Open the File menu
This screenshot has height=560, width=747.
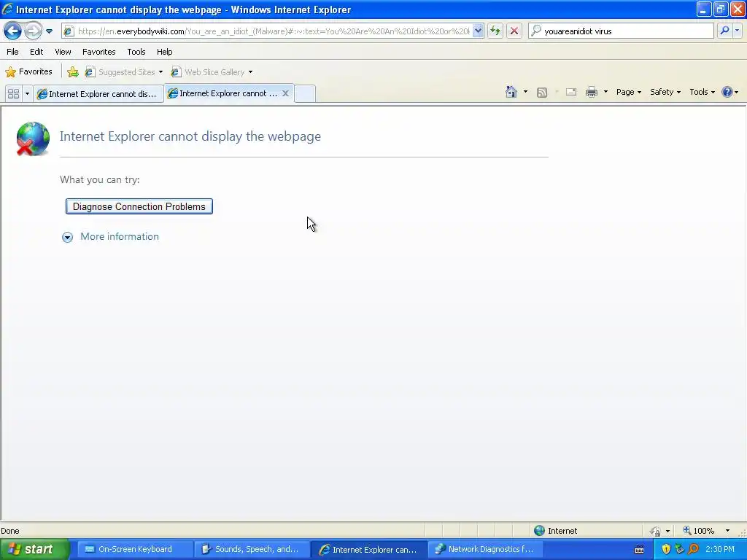click(12, 52)
